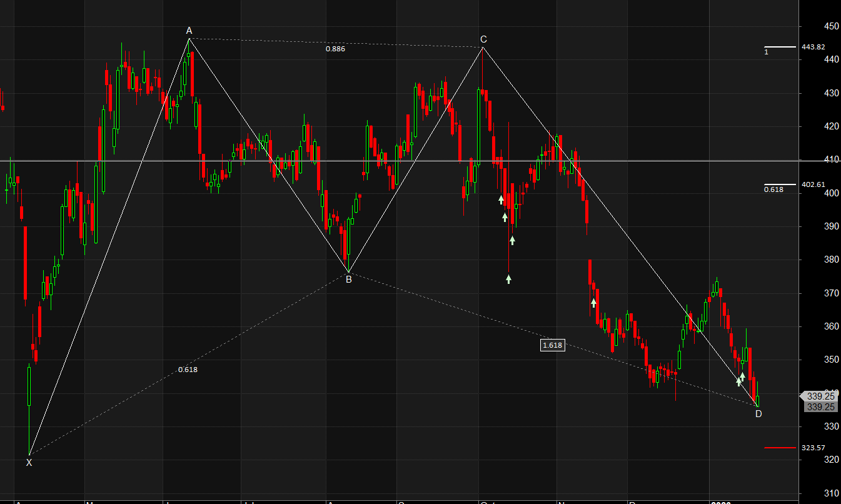841x504 pixels.
Task: Click the 0.618 ratio label on X-B line
Action: pos(188,370)
